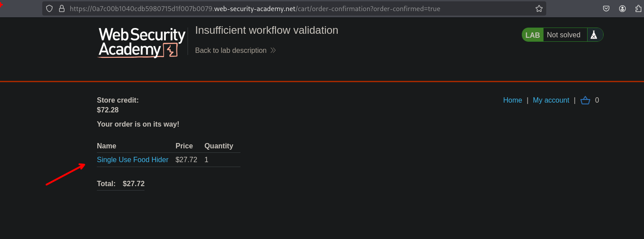Screen dimensions: 644x239
Task: Follow the Back to lab description link
Action: click(x=231, y=51)
